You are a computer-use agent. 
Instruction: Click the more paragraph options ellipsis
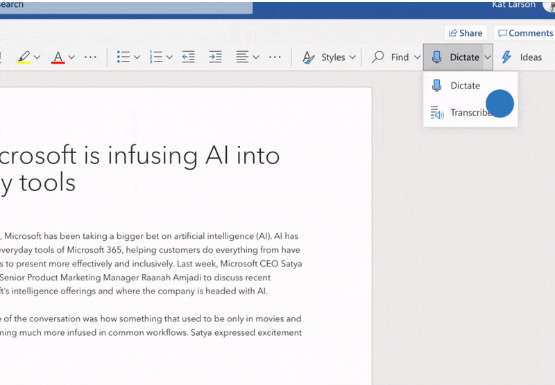coord(275,57)
